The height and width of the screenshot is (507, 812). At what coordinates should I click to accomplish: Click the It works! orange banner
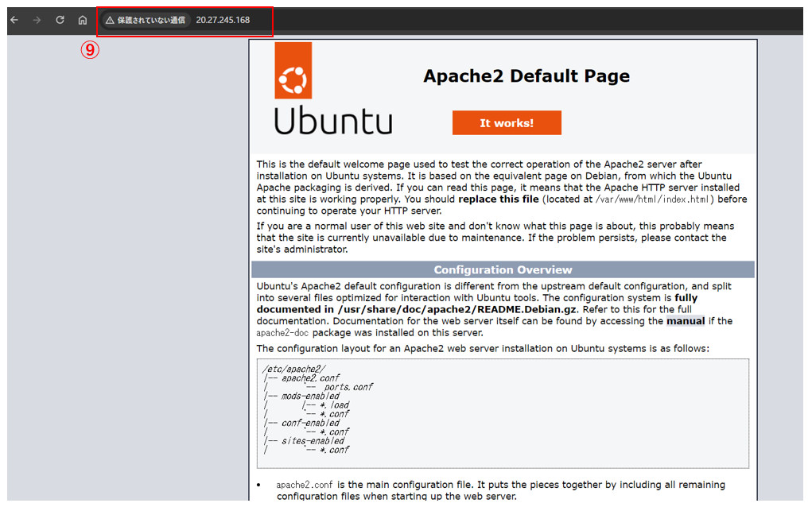click(x=507, y=122)
